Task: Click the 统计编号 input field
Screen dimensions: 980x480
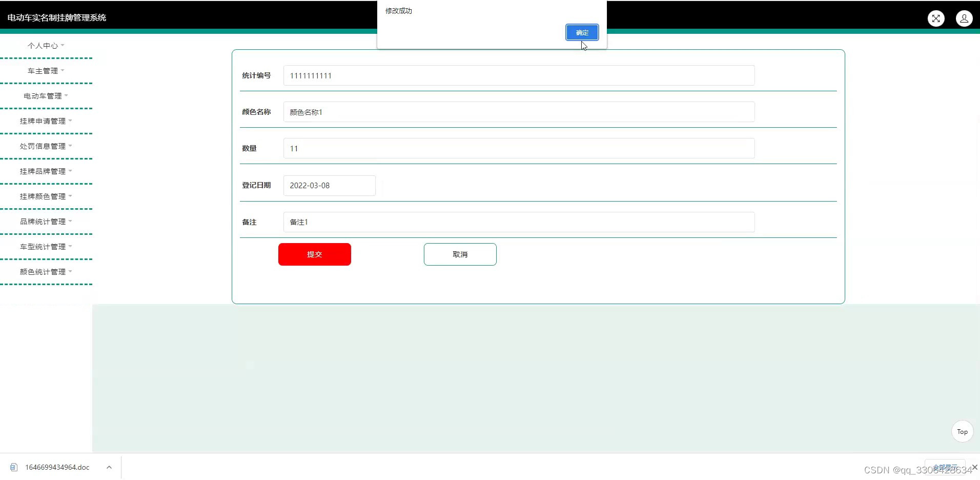Action: coord(519,75)
